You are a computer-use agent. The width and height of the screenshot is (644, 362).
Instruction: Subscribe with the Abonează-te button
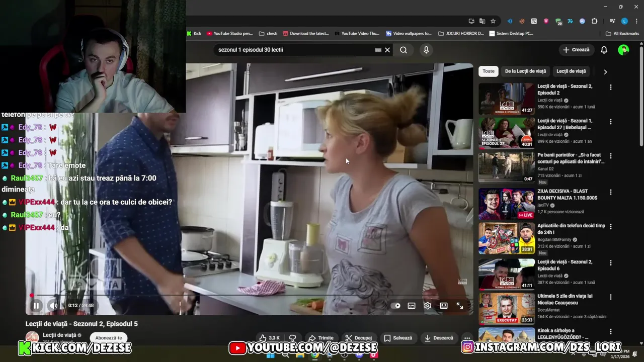[108, 338]
